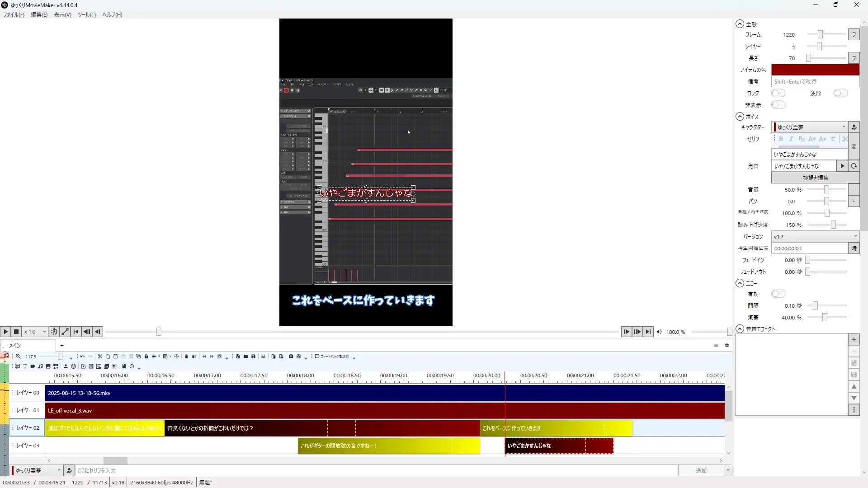Screen dimensions: 868x488
Task: Click the camera snapshot icon in toolbar
Action: click(x=291, y=357)
